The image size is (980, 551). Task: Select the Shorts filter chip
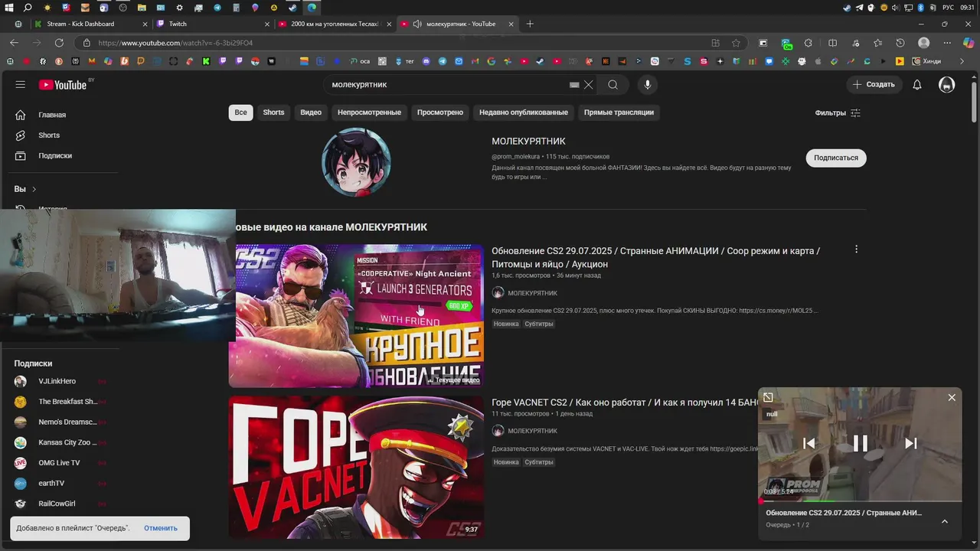[273, 112]
